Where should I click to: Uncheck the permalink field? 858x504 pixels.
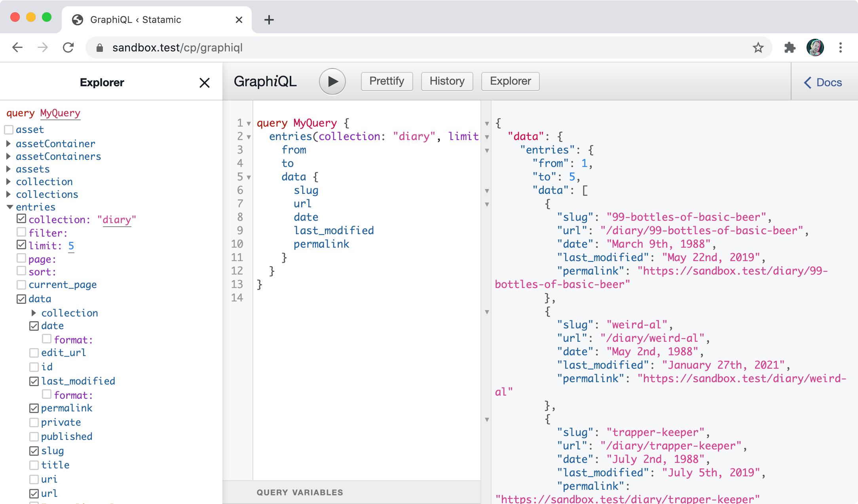click(34, 408)
